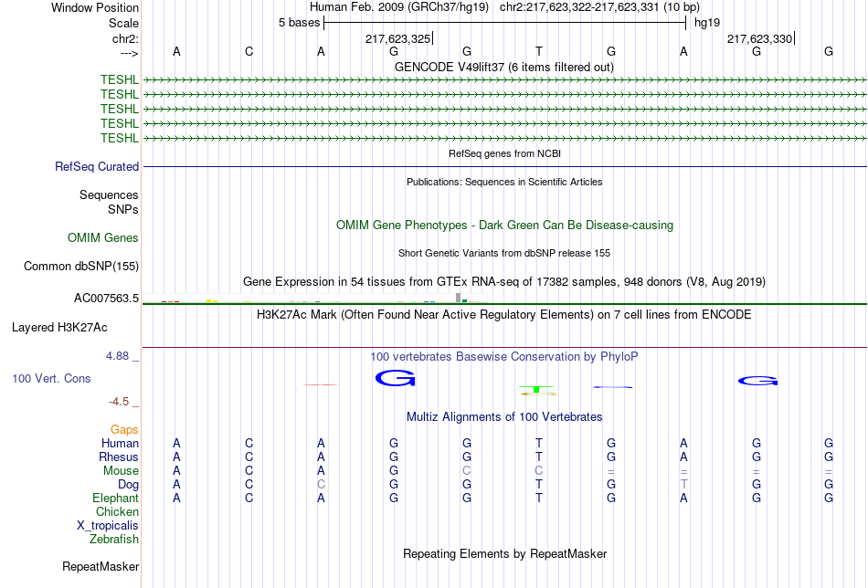The width and height of the screenshot is (868, 588).
Task: Click the RepeatMasker track label
Action: point(101,566)
